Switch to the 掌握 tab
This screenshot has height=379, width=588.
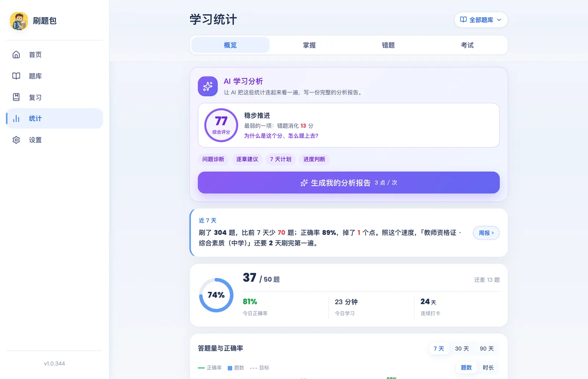pyautogui.click(x=309, y=45)
